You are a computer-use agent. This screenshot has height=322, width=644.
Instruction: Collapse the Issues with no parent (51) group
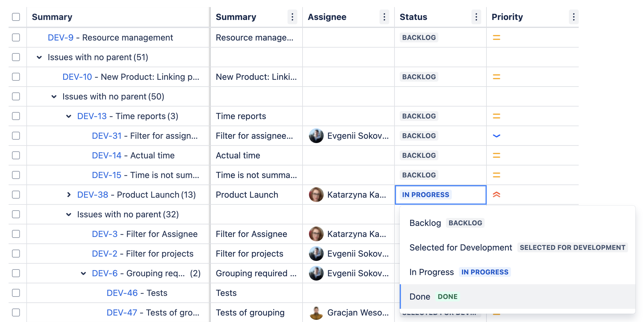(39, 57)
